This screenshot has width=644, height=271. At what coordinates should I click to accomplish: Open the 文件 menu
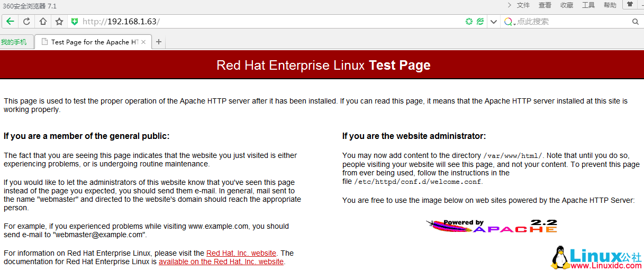coord(523,5)
